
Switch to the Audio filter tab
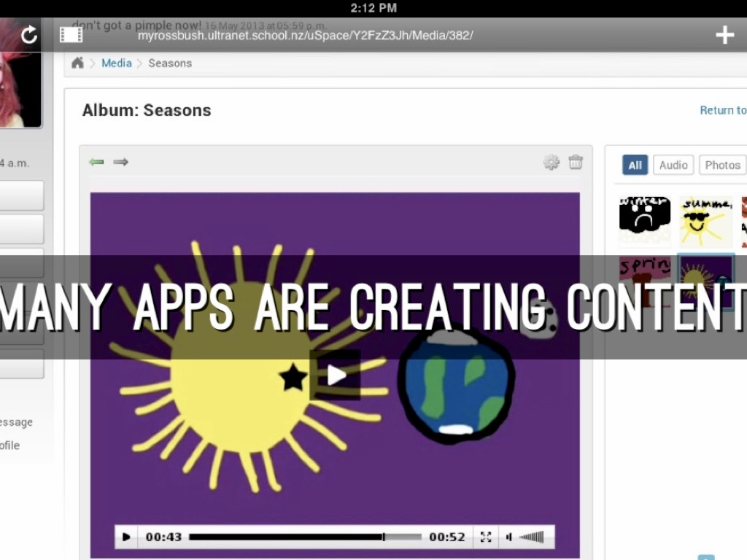point(673,166)
